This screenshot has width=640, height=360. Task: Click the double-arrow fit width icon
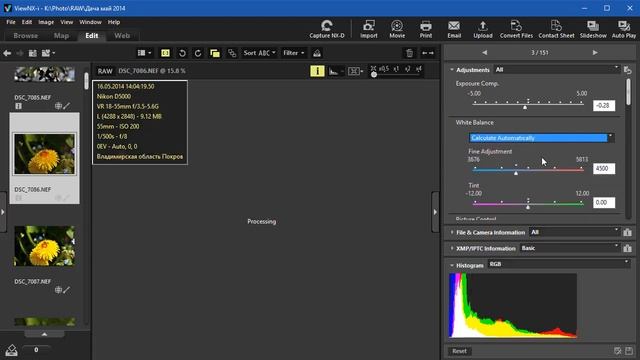pyautogui.click(x=427, y=53)
